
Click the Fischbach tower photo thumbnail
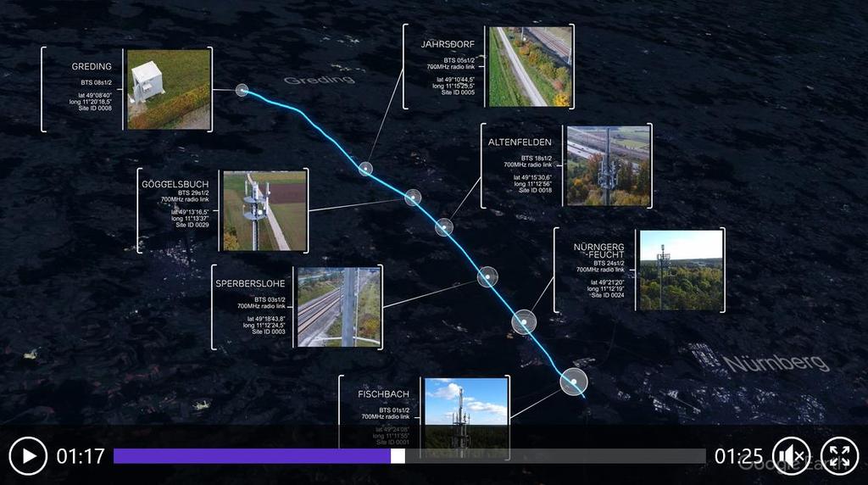[x=466, y=418]
